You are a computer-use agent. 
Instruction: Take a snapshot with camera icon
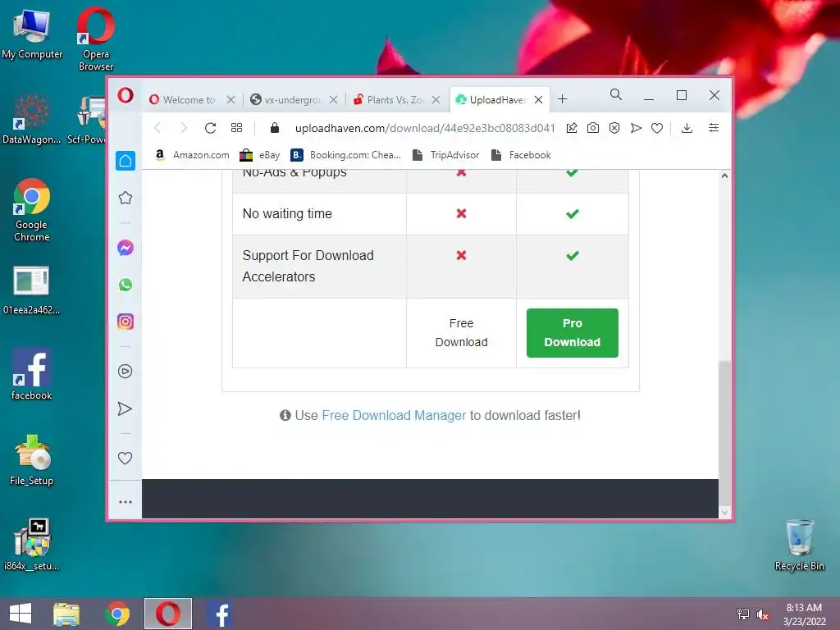click(x=593, y=127)
